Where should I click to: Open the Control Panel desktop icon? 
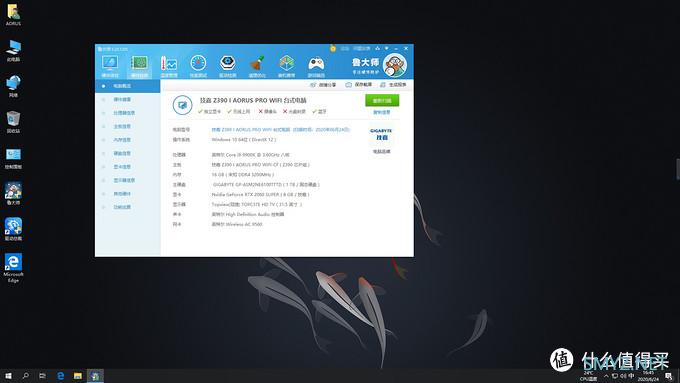tap(13, 158)
